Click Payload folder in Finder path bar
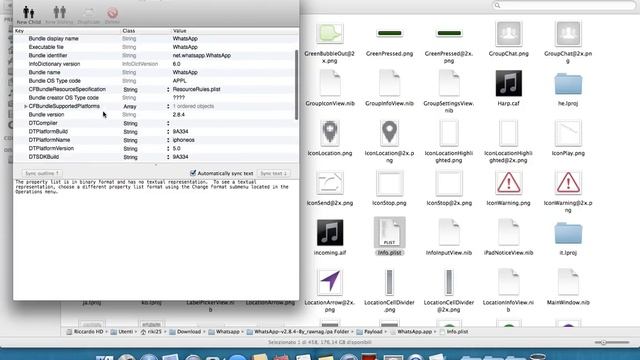 (369, 332)
